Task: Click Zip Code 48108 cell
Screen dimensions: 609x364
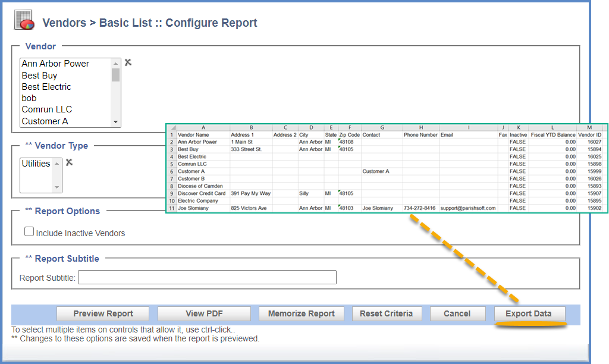Action: tap(350, 142)
